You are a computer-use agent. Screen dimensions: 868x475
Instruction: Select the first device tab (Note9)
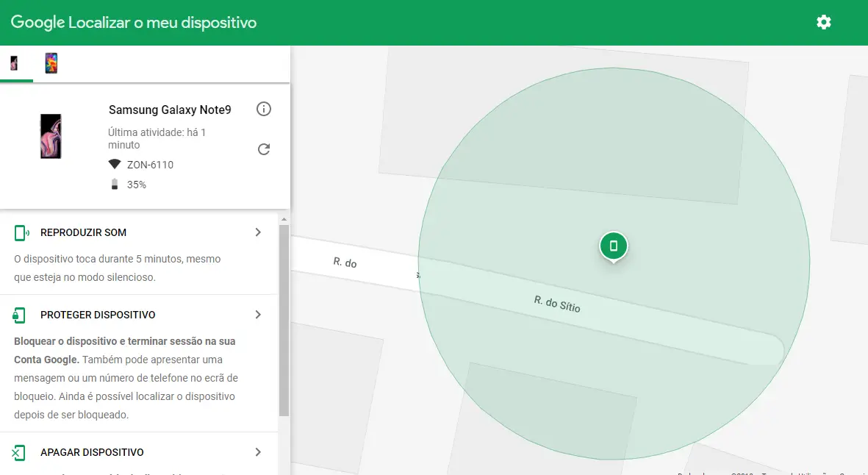coord(15,63)
